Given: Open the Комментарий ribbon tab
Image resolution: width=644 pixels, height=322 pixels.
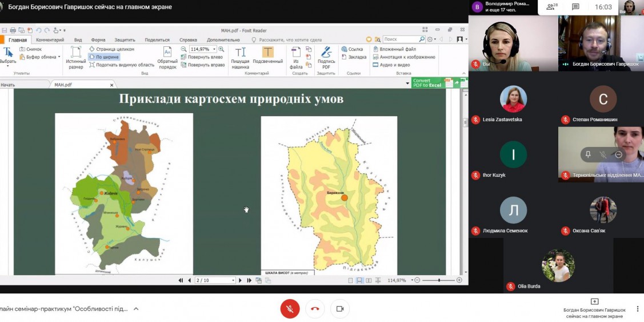Looking at the screenshot, I should (x=50, y=40).
